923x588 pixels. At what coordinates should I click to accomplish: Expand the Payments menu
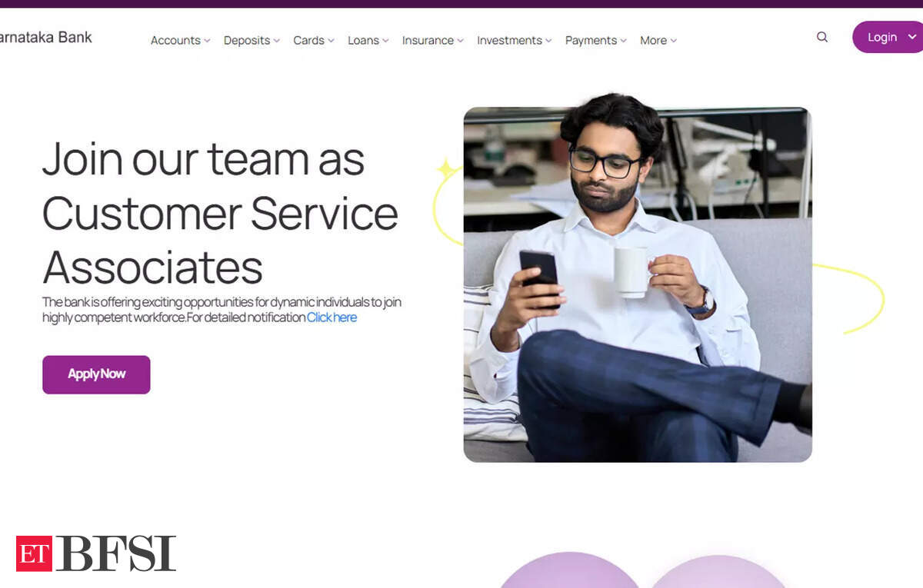pyautogui.click(x=596, y=41)
